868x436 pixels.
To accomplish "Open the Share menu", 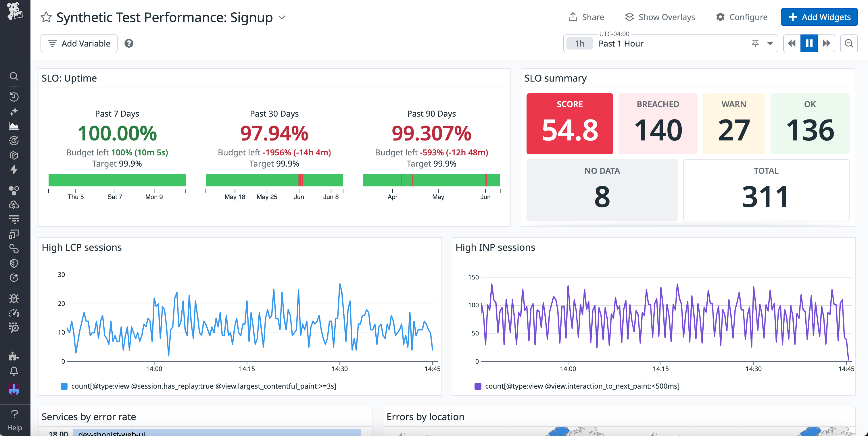I will pos(586,17).
